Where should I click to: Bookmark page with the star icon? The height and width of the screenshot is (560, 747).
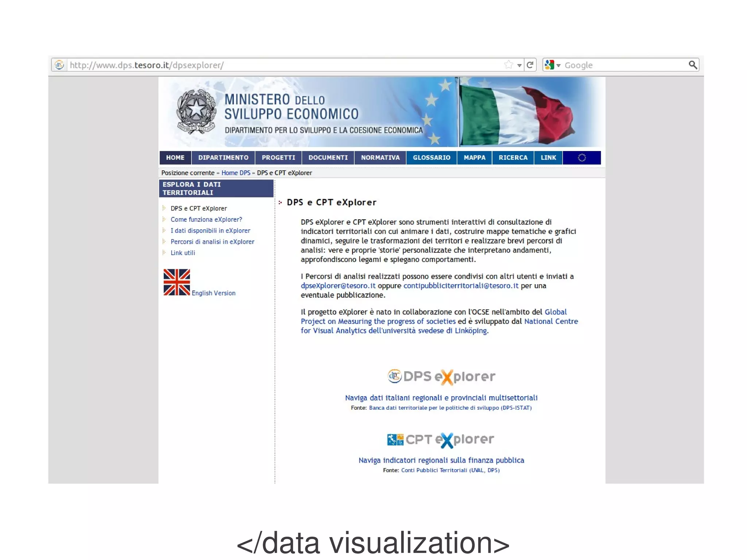508,65
